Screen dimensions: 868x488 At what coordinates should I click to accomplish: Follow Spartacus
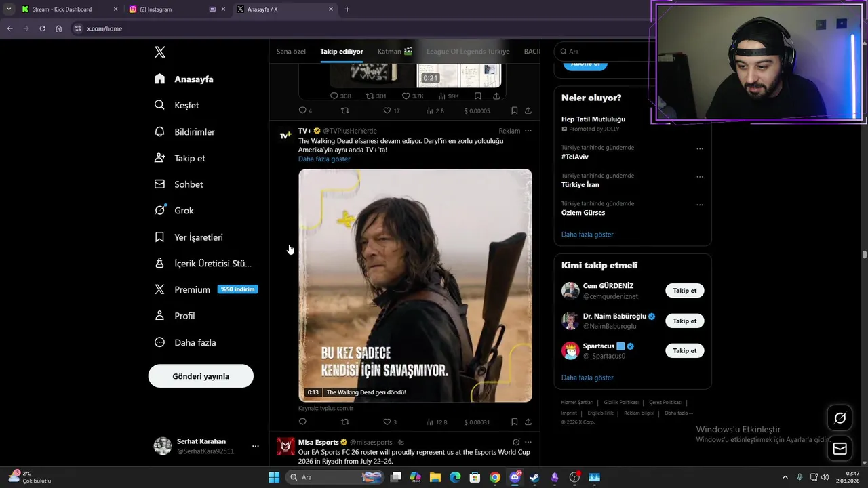coord(684,350)
